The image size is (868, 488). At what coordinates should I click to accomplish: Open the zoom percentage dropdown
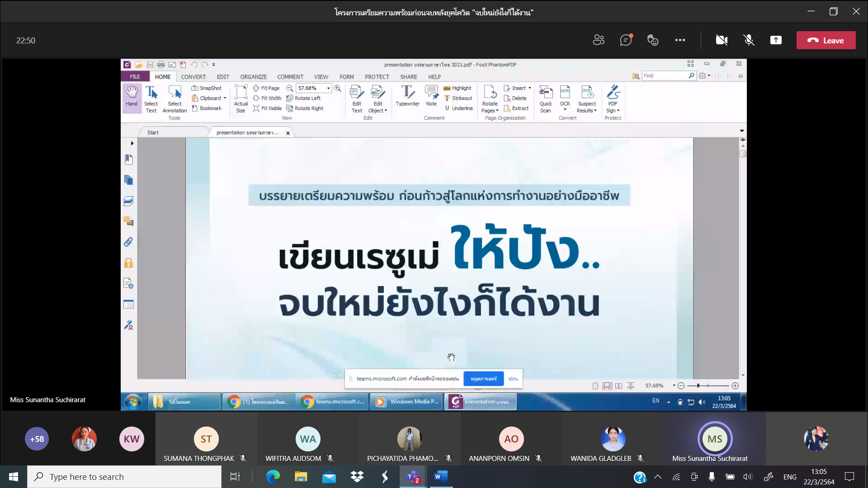pyautogui.click(x=329, y=88)
